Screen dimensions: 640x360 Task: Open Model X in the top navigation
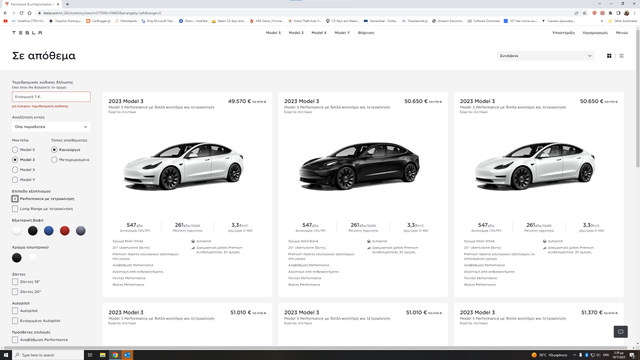click(x=319, y=33)
